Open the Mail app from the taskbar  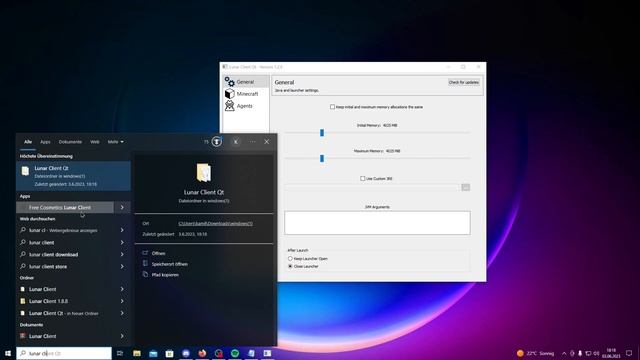point(153,353)
